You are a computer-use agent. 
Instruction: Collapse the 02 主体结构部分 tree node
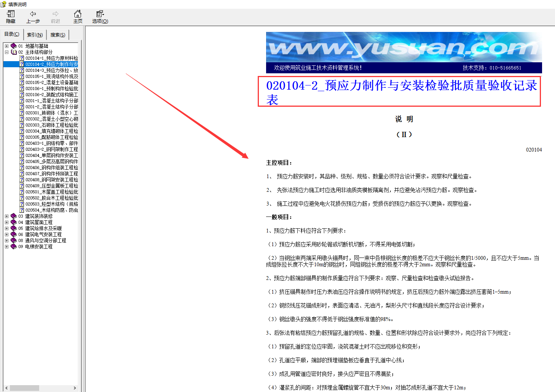6,52
